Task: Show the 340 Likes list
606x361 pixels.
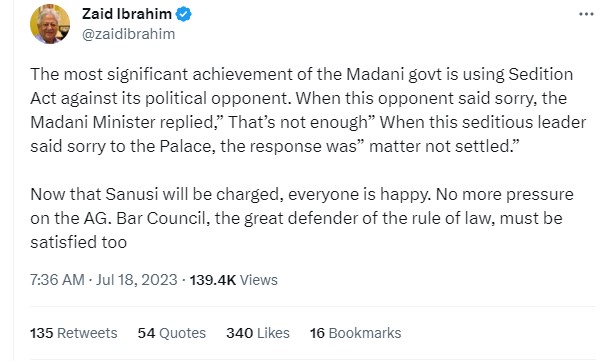Action: (x=258, y=333)
